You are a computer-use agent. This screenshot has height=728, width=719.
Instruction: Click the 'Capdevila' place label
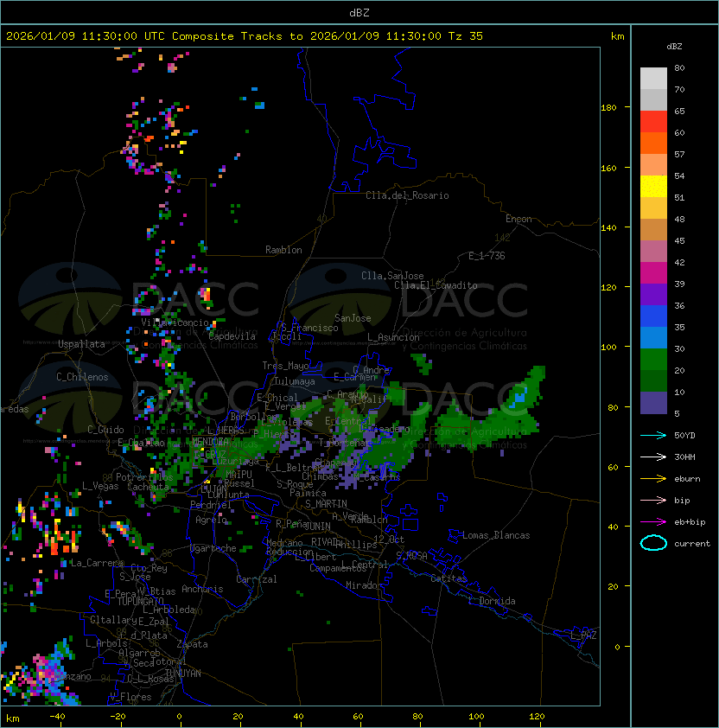point(232,336)
